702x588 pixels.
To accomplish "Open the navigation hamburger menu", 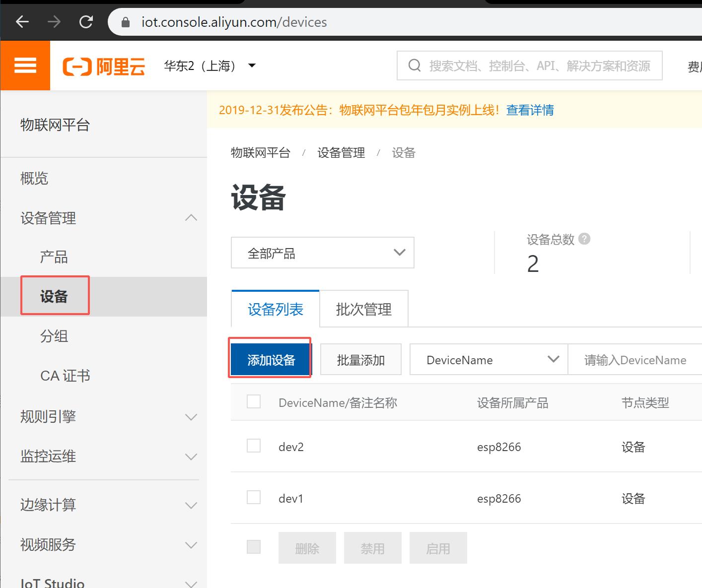I will (25, 65).
